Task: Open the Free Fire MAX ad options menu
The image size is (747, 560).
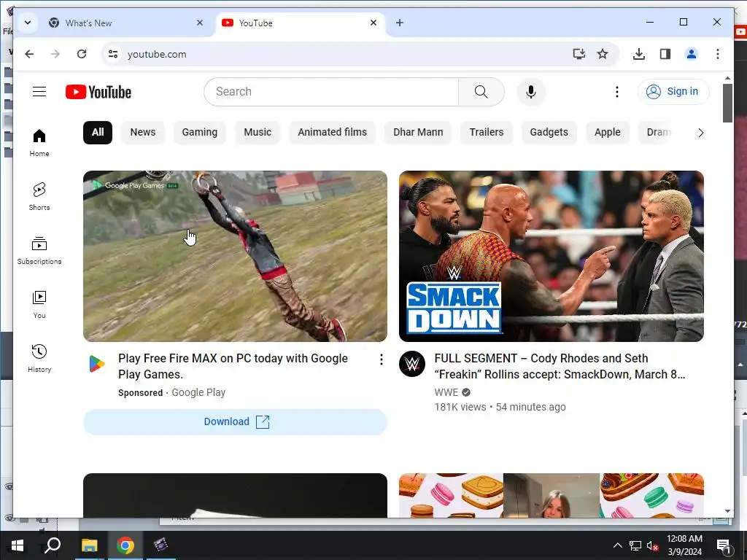Action: click(381, 359)
